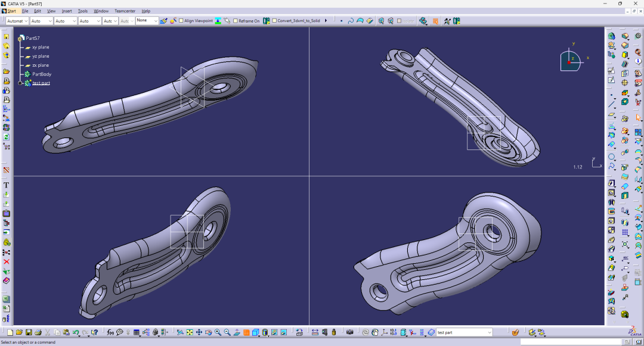Screen dimensions: 644x346
Task: Open the 'test part' body selector dropdown
Action: [x=490, y=332]
